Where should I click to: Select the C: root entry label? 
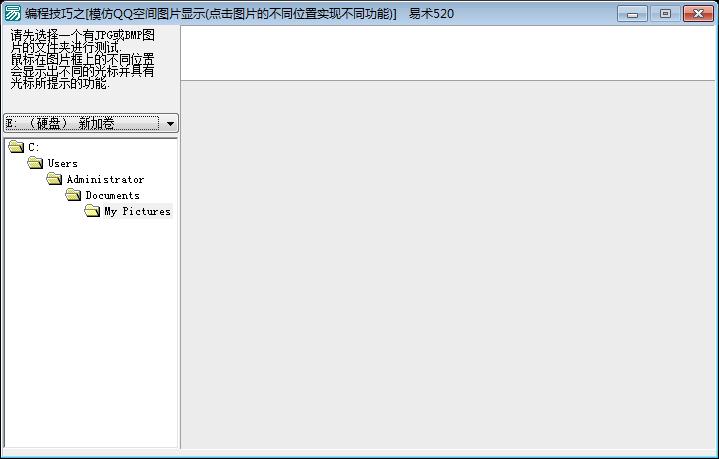click(x=34, y=147)
